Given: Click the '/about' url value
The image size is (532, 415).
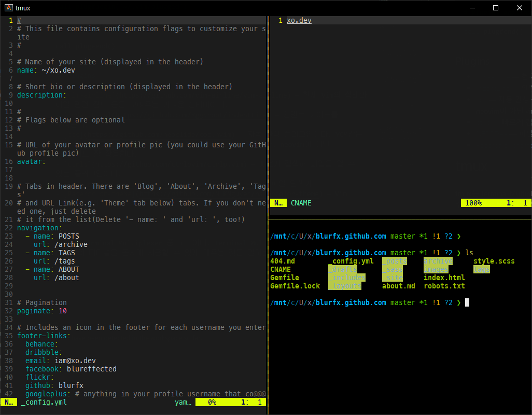Looking at the screenshot, I should 67,278.
